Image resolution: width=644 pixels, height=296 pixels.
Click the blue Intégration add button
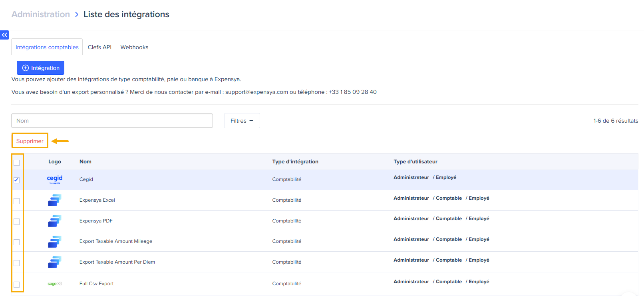(40, 68)
